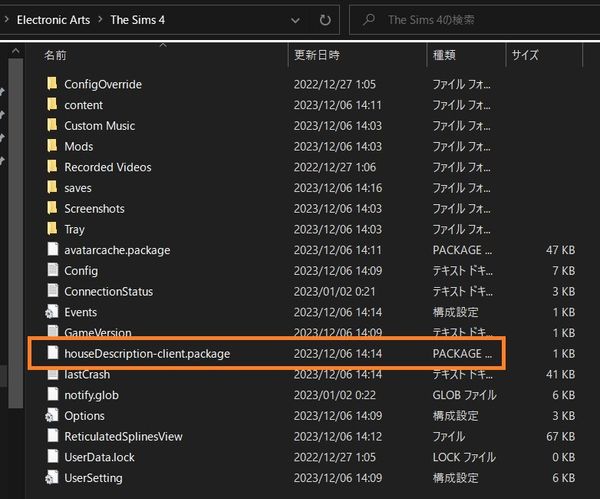The height and width of the screenshot is (499, 600).
Task: Click the 2023/01/02 0:21 date cell
Action: coord(334,291)
